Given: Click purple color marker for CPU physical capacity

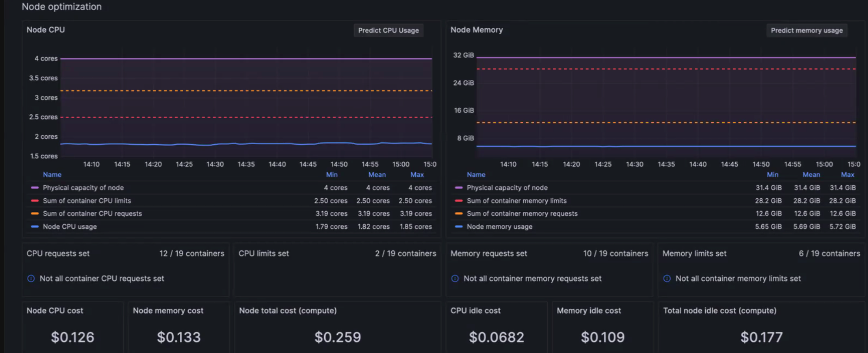Looking at the screenshot, I should (35, 188).
